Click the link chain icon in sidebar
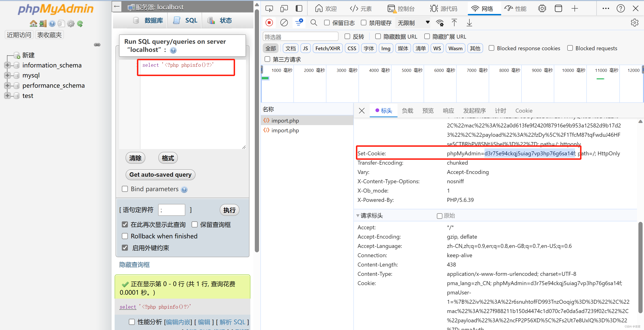Screen dimensions: 644x330 (97, 45)
